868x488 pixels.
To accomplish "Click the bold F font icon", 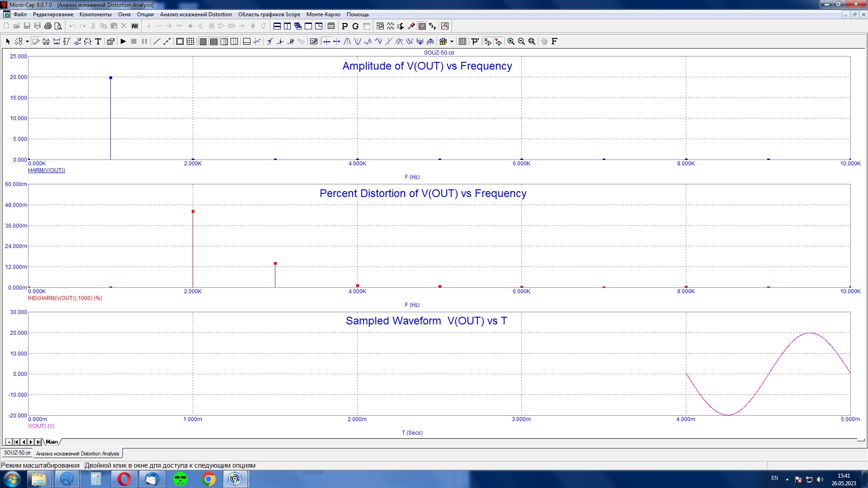I will [x=555, y=42].
